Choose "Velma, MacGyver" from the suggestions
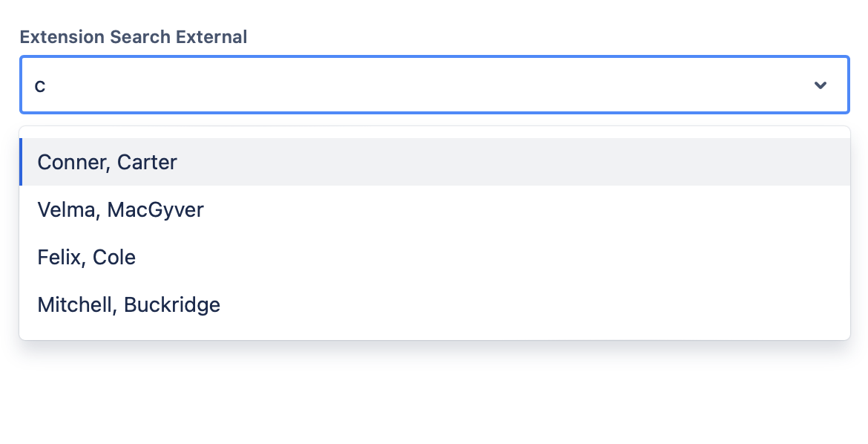Image resolution: width=868 pixels, height=444 pixels. point(120,209)
